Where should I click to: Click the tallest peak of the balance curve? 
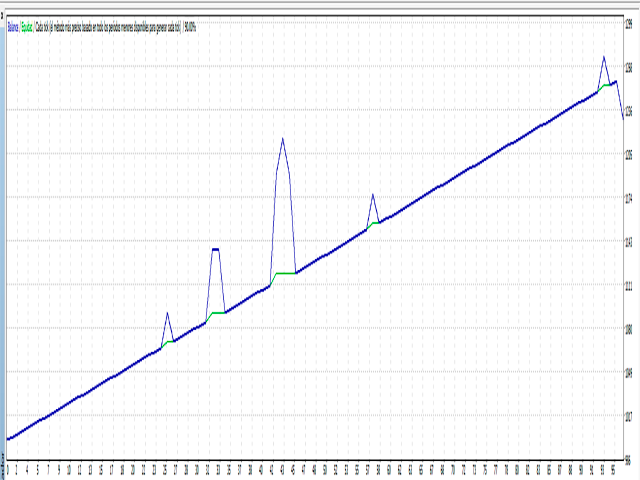(x=282, y=139)
